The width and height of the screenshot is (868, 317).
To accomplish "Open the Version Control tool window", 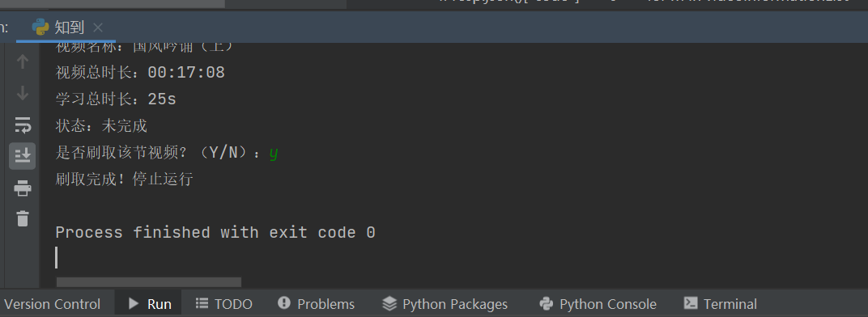I will tap(52, 304).
